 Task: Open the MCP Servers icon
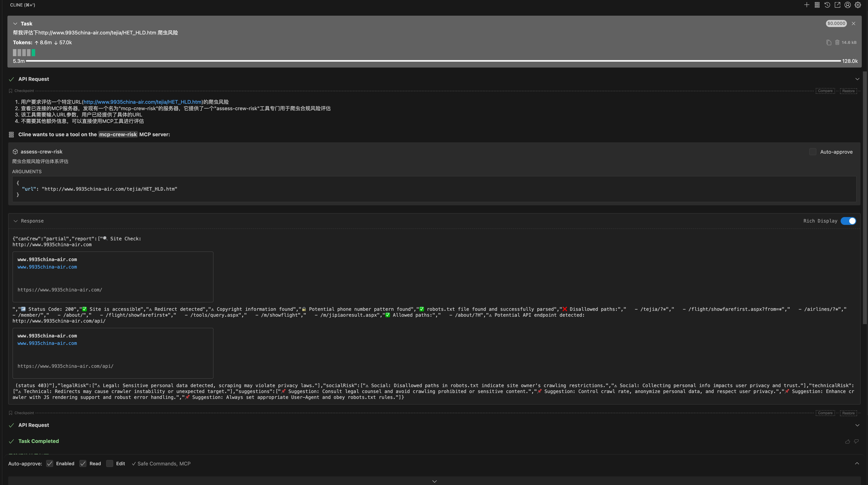817,5
